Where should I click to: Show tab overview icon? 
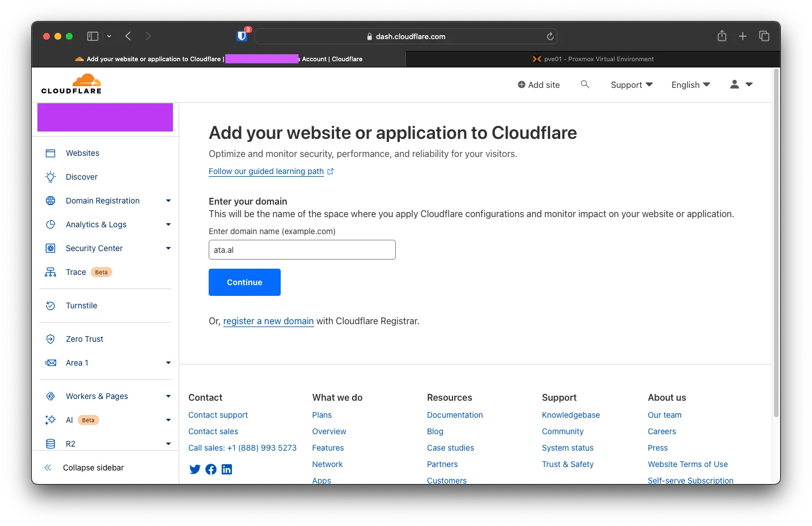coord(764,36)
